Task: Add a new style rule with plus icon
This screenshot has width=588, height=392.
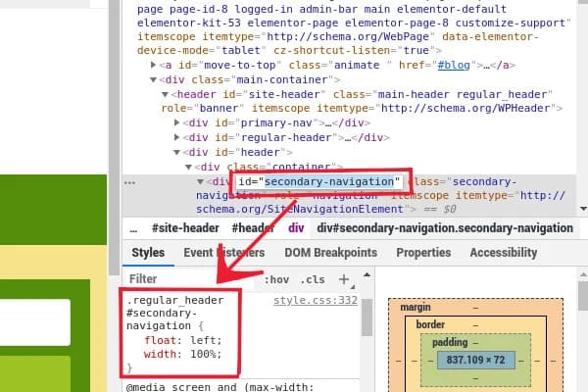Action: click(344, 279)
